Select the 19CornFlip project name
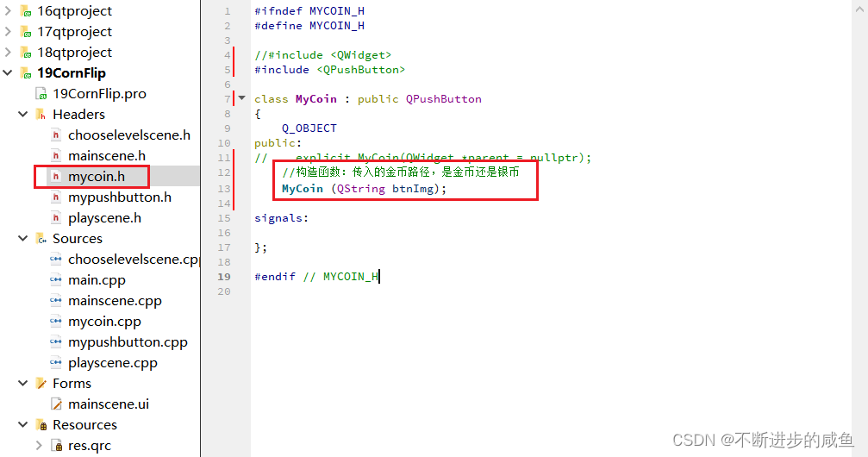868x457 pixels. point(72,72)
